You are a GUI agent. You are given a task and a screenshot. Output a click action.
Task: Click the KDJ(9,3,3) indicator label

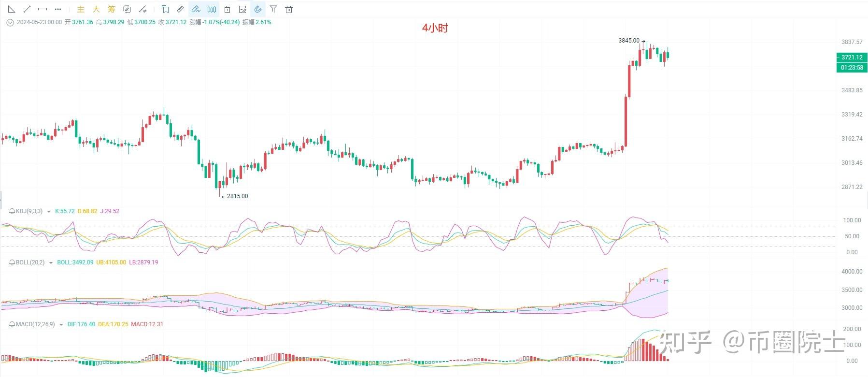29,211
